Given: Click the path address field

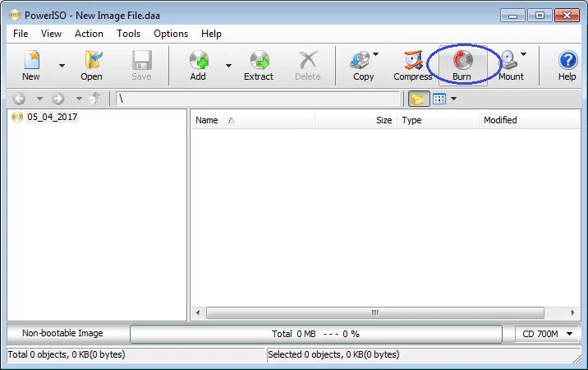Looking at the screenshot, I should [258, 99].
